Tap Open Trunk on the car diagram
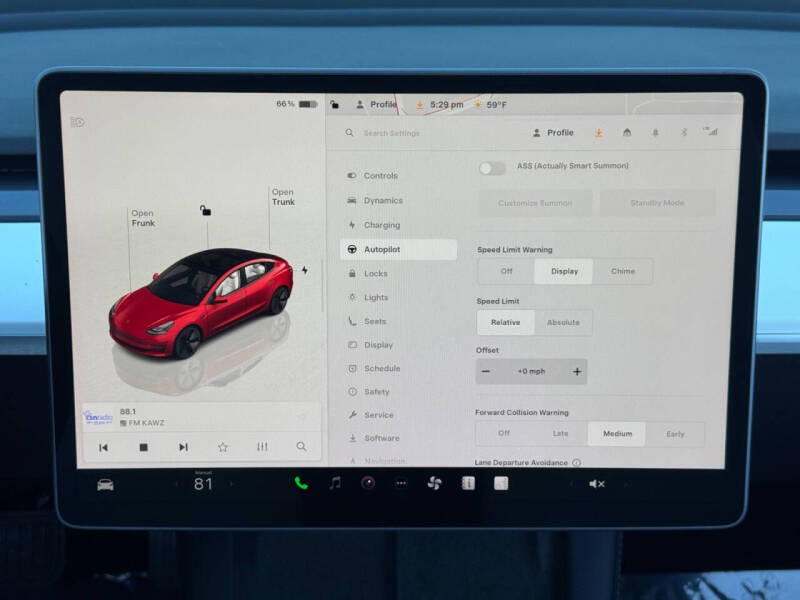800x600 pixels. point(282,198)
